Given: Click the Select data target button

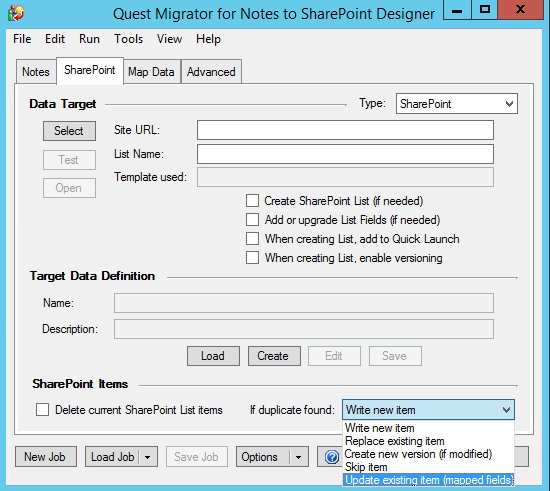Looking at the screenshot, I should click(69, 131).
